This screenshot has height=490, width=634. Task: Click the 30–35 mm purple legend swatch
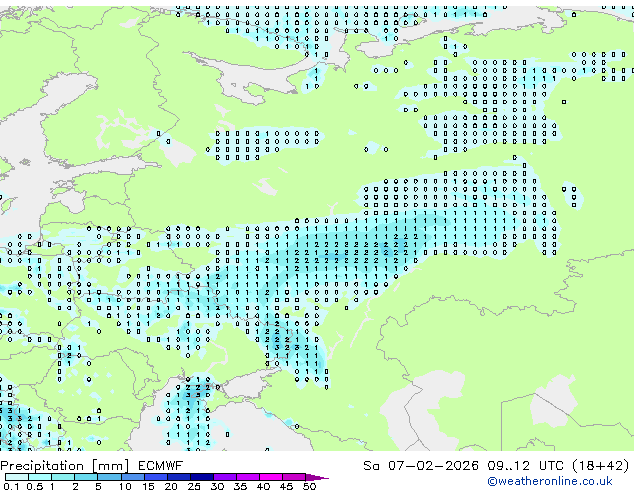click(x=225, y=477)
